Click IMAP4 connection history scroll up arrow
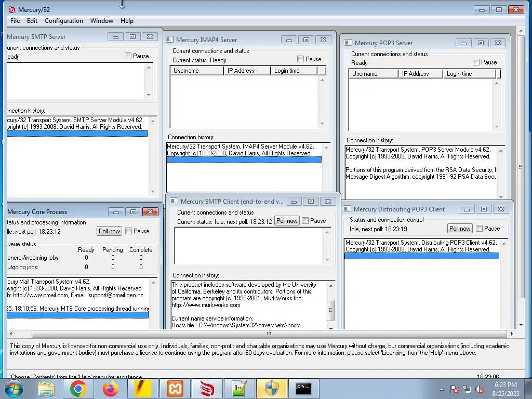532x399 pixels. point(326,147)
